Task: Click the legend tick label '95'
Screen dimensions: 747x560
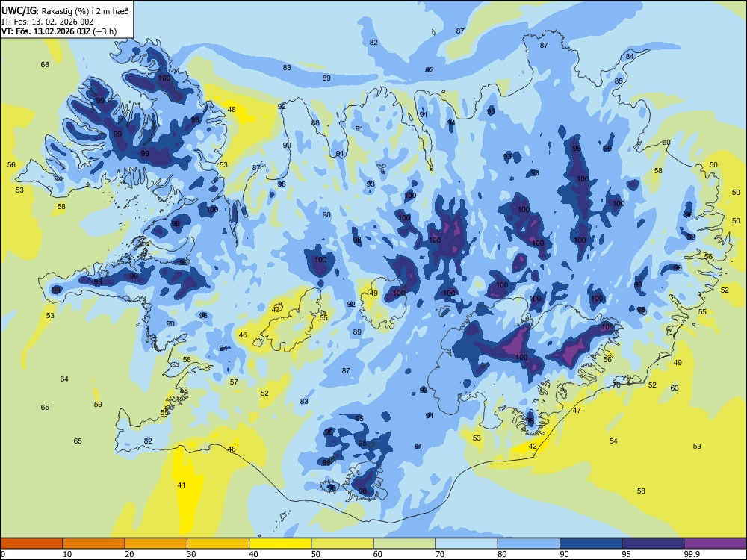Action: click(626, 554)
